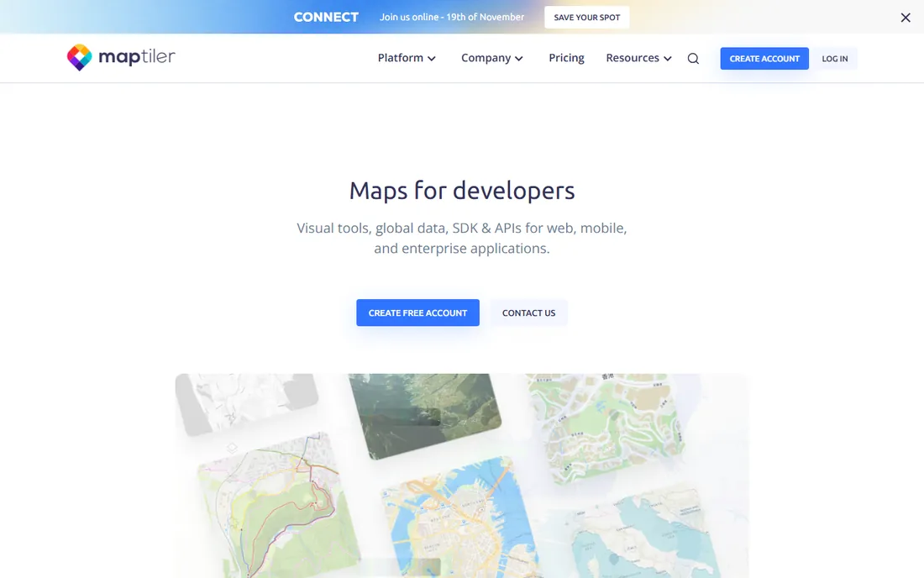Open the Pricing page
The height and width of the screenshot is (578, 924).
[x=566, y=58]
